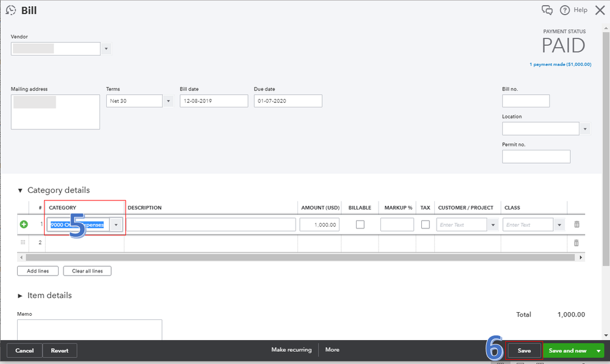The height and width of the screenshot is (364, 610).
Task: Click the Help question mark icon
Action: click(x=564, y=10)
